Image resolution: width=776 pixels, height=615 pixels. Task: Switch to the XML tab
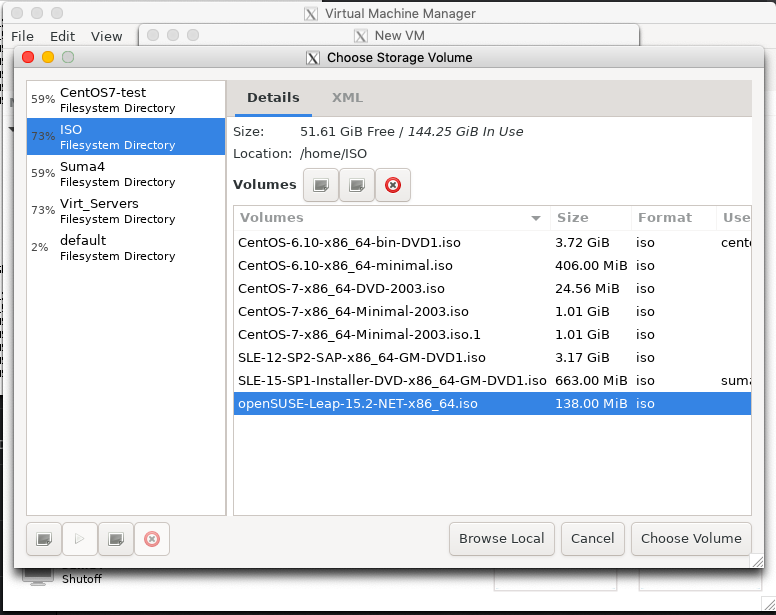[x=347, y=97]
